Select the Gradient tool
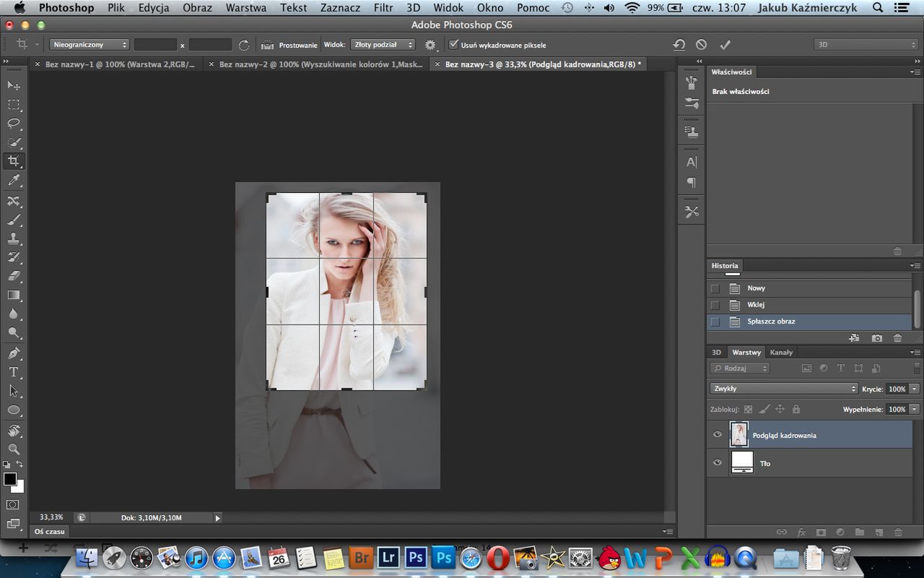This screenshot has width=924, height=578. (x=14, y=295)
